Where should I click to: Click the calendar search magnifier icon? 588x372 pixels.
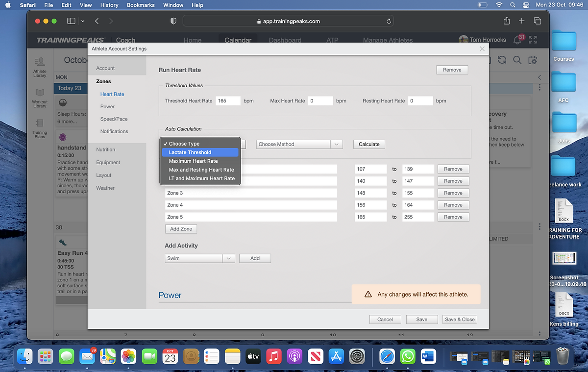[x=517, y=60]
